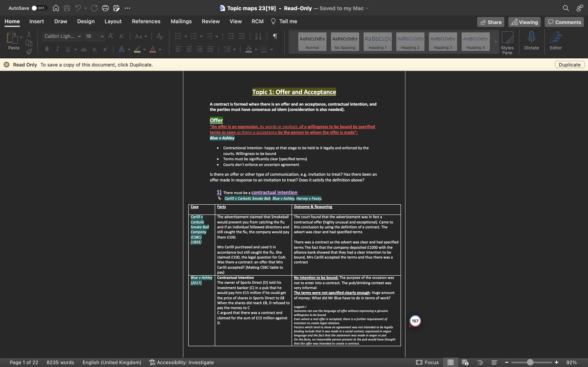Open the Share dialog
The image size is (588, 367).
coord(490,22)
